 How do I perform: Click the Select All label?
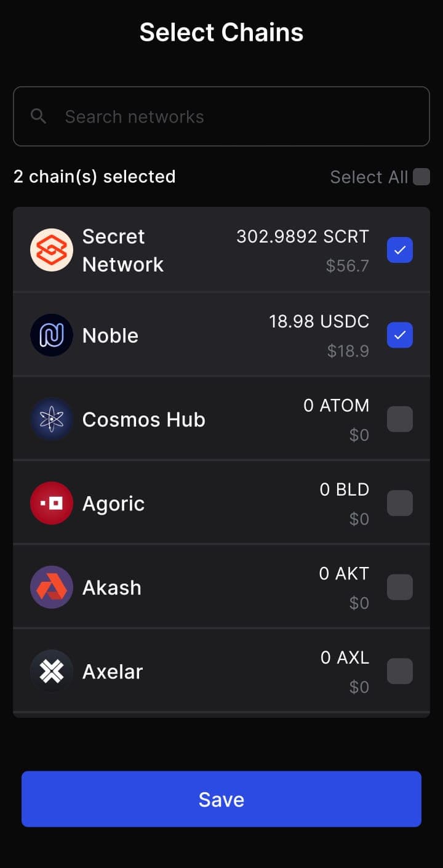[369, 177]
